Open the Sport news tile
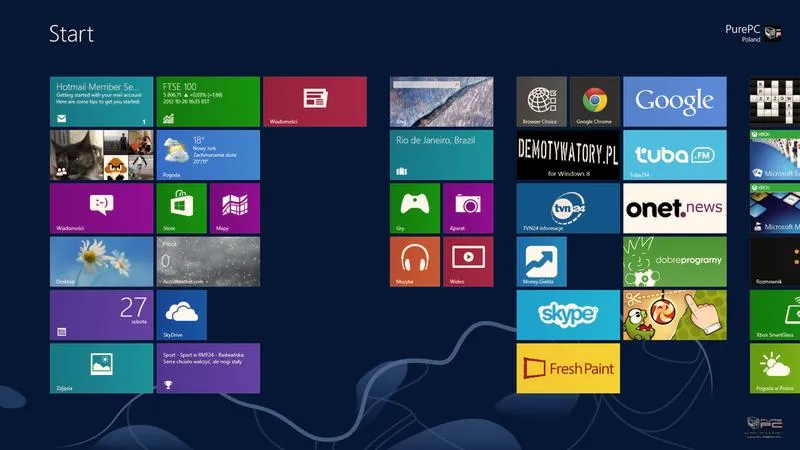Image resolution: width=800 pixels, height=450 pixels. point(208,368)
